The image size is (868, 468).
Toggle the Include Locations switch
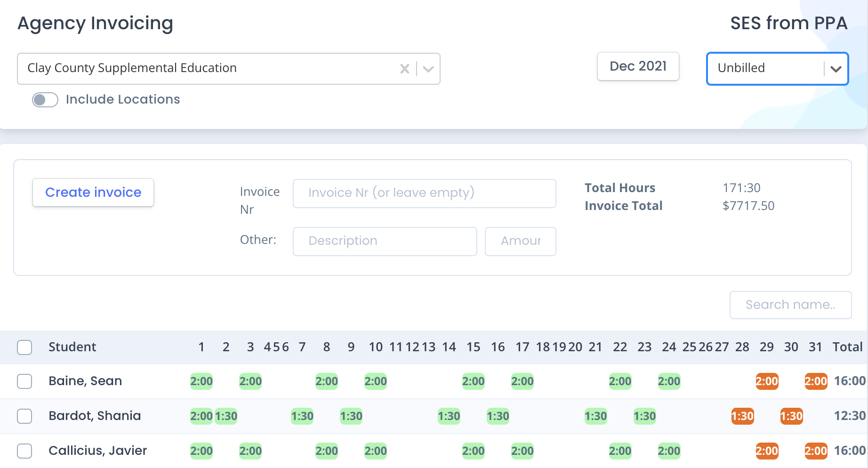click(x=45, y=100)
